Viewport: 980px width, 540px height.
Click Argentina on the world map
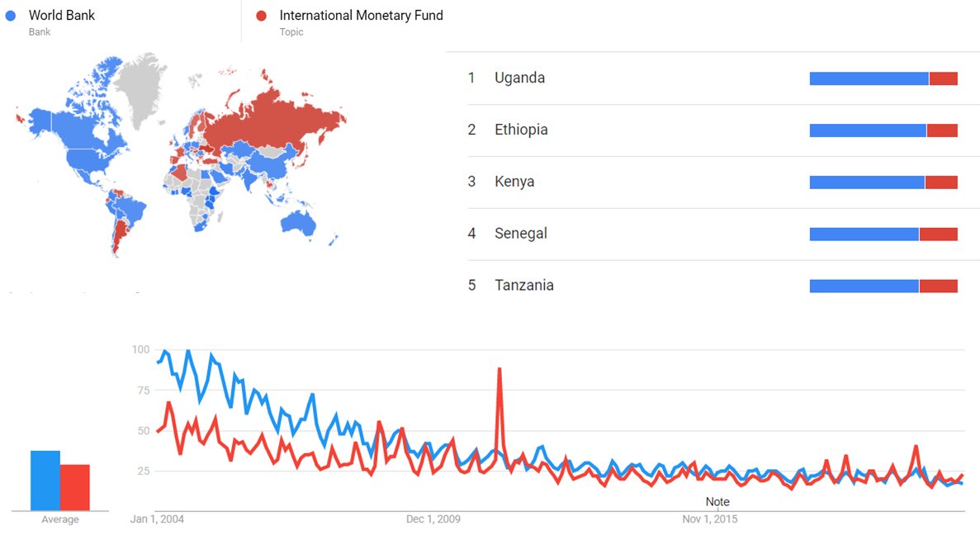(x=118, y=231)
